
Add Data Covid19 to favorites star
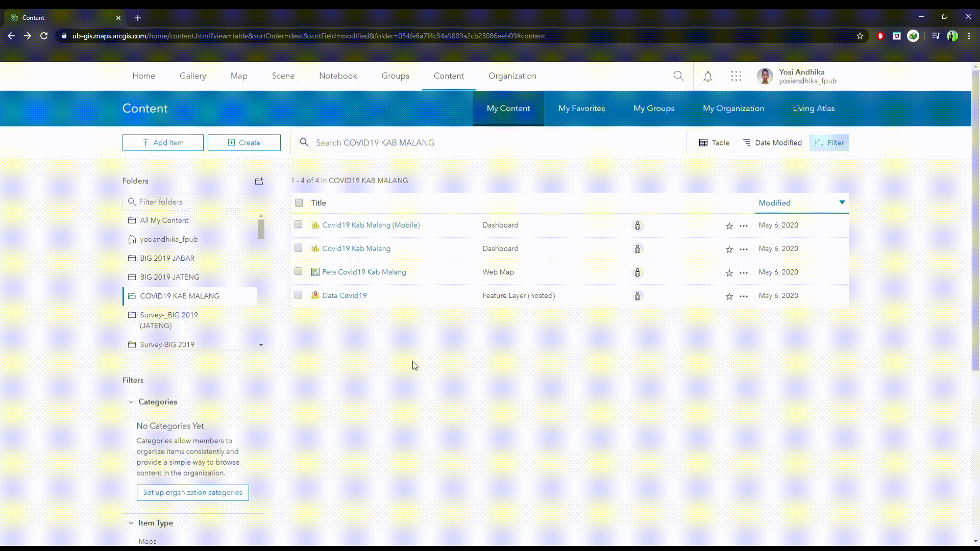tap(729, 296)
